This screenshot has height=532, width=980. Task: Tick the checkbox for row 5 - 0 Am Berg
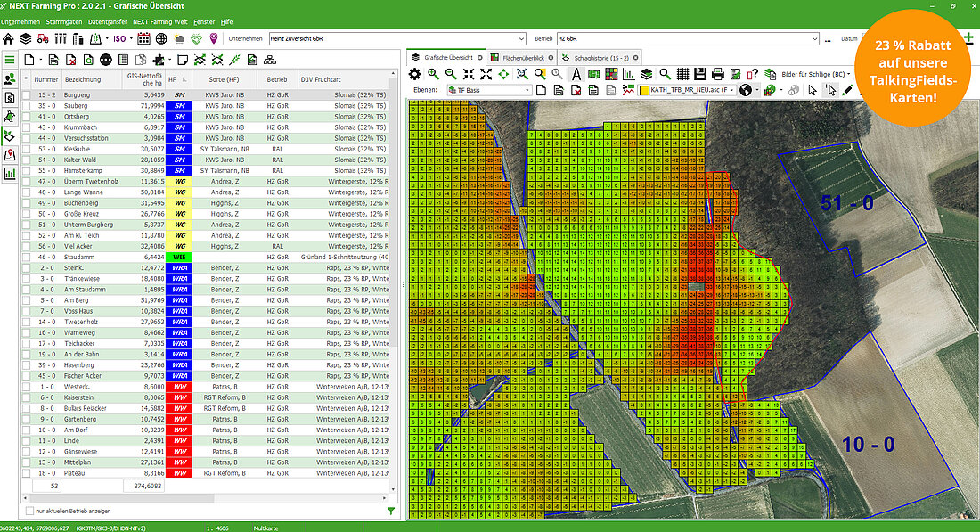pos(26,300)
